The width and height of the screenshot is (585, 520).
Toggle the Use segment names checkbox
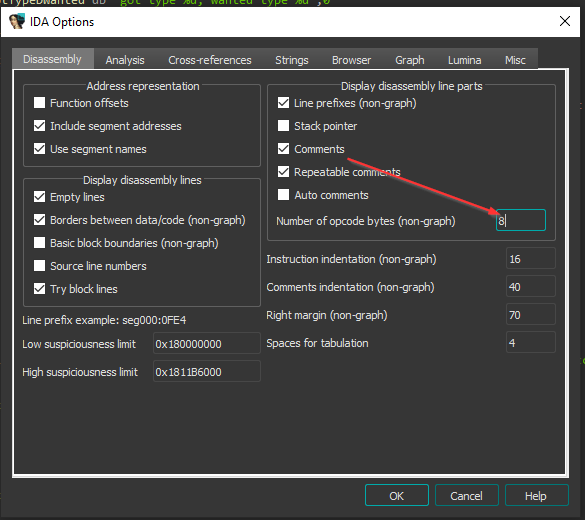point(39,149)
